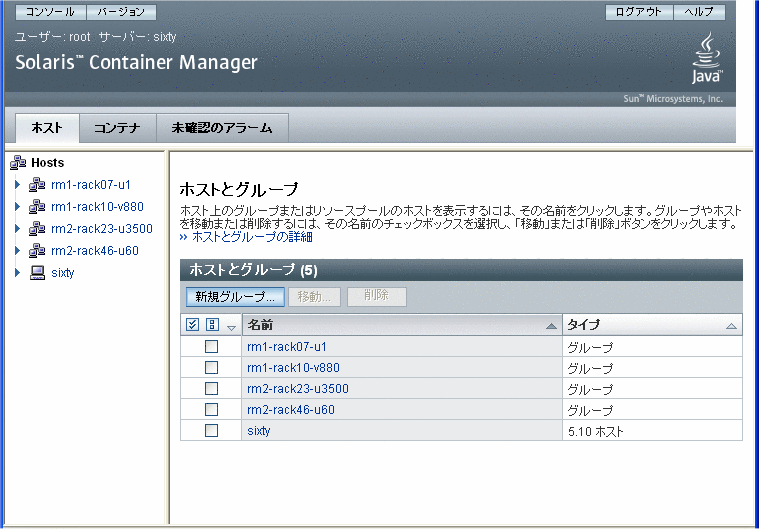Click group icon beside rm1-rack10-v880 in tree
Image resolution: width=759 pixels, height=529 pixels.
coord(37,207)
